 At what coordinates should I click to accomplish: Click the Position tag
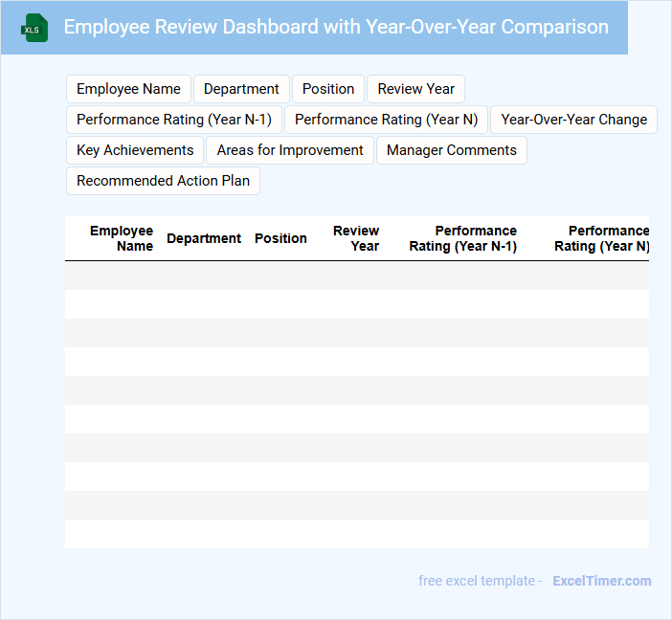(328, 89)
